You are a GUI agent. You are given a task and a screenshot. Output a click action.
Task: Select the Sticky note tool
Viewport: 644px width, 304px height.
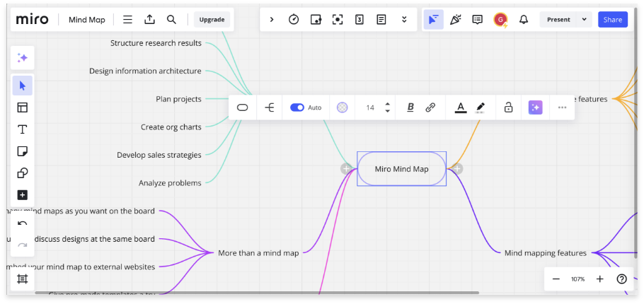[22, 151]
